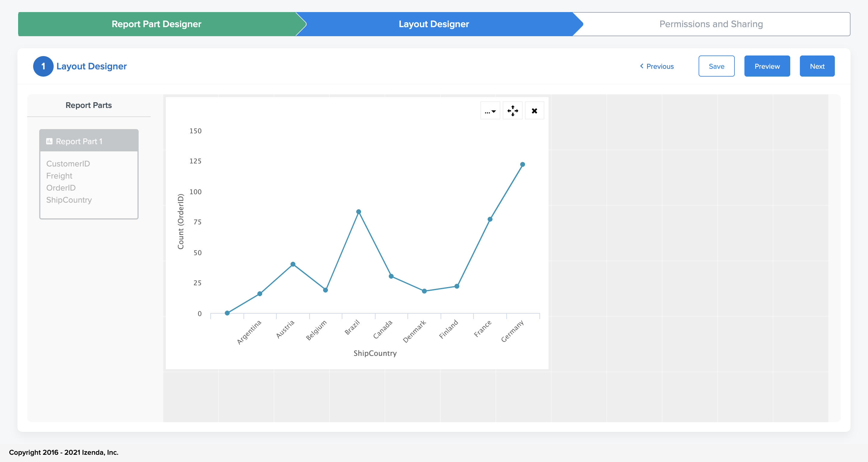Click the Report Parts panel heading
The image size is (868, 462).
click(x=89, y=105)
